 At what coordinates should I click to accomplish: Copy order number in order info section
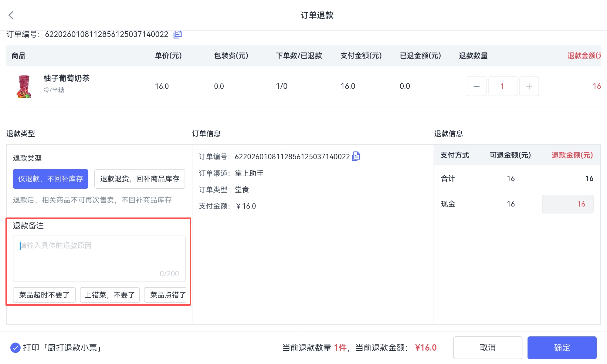(x=356, y=156)
